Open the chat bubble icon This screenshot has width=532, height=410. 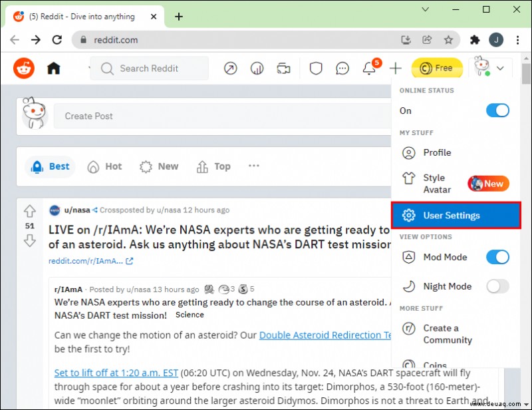[342, 69]
